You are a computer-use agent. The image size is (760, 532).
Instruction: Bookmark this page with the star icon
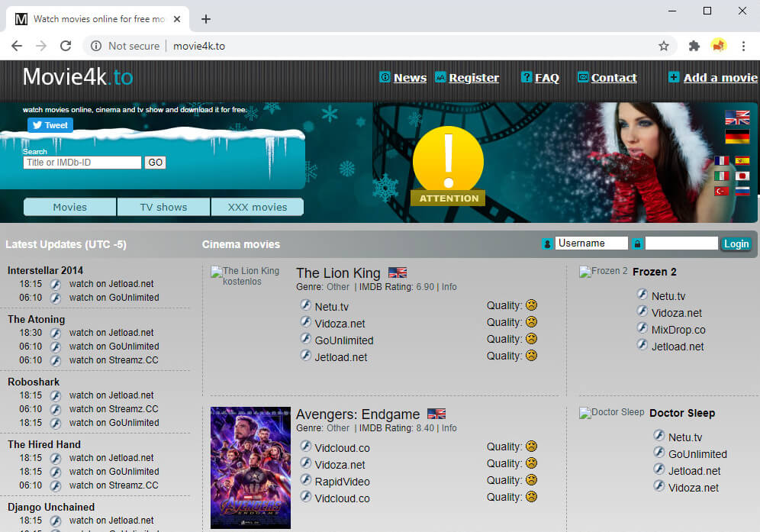click(664, 46)
